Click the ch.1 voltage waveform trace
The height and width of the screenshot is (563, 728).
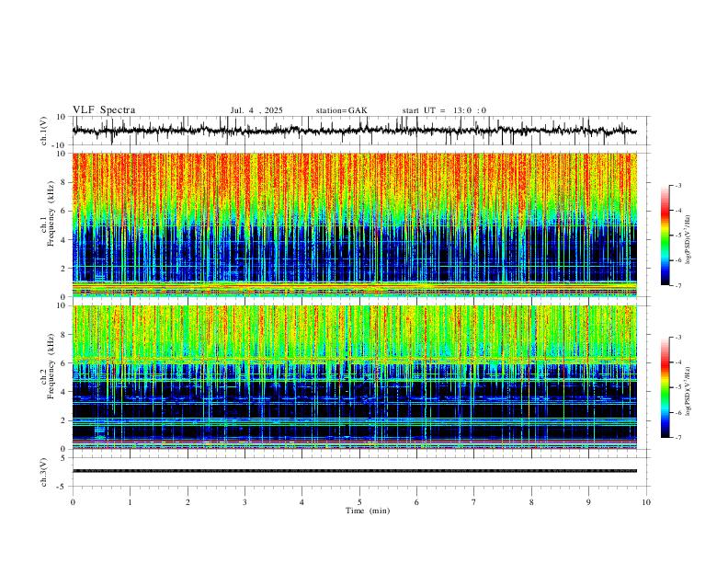[354, 131]
